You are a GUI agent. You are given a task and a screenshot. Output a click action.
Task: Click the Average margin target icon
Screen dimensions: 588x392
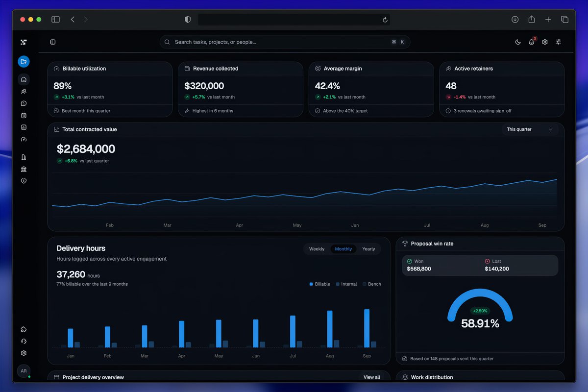(x=318, y=69)
